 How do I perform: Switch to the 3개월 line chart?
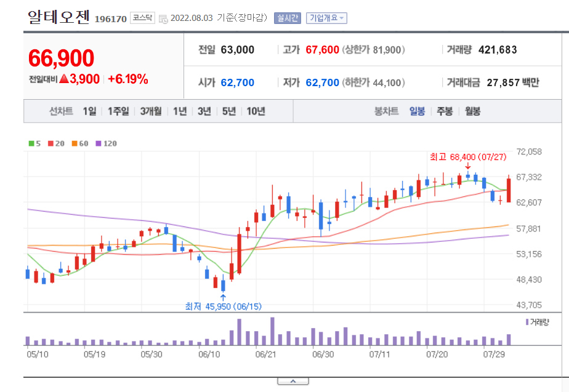[x=151, y=111]
